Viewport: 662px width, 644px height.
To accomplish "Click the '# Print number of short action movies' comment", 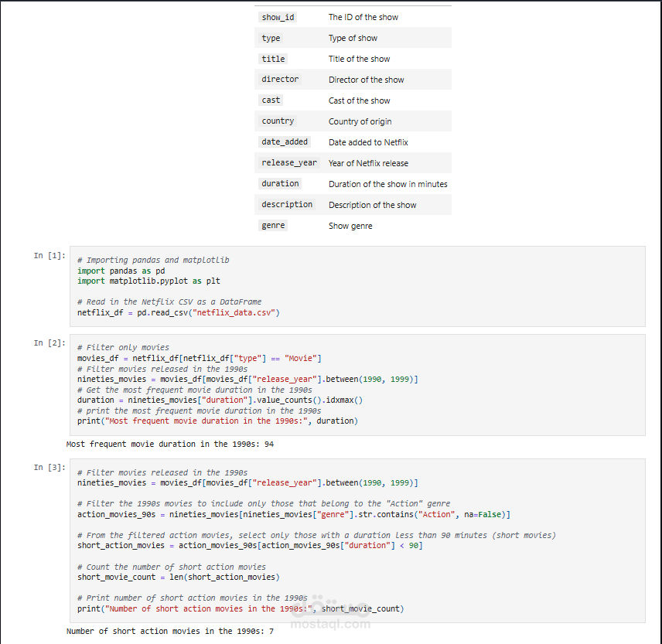I will point(193,598).
